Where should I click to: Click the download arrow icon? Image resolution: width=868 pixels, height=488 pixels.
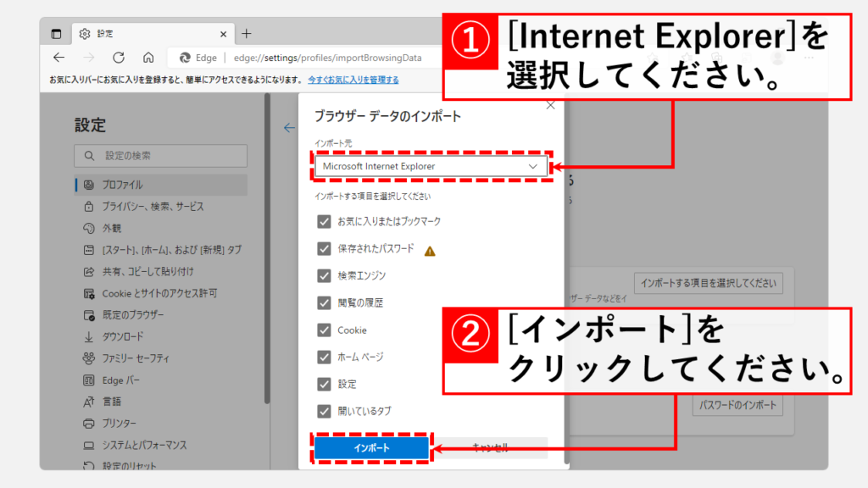88,336
